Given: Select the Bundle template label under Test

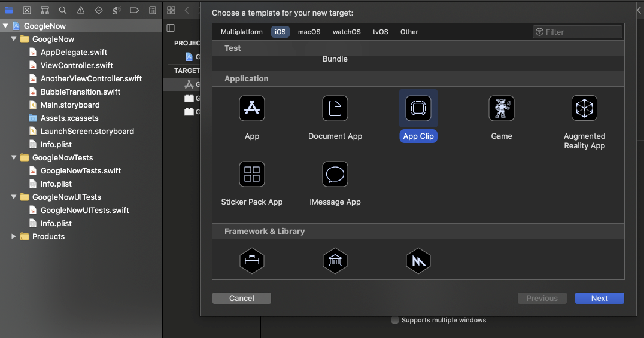Looking at the screenshot, I should point(335,59).
